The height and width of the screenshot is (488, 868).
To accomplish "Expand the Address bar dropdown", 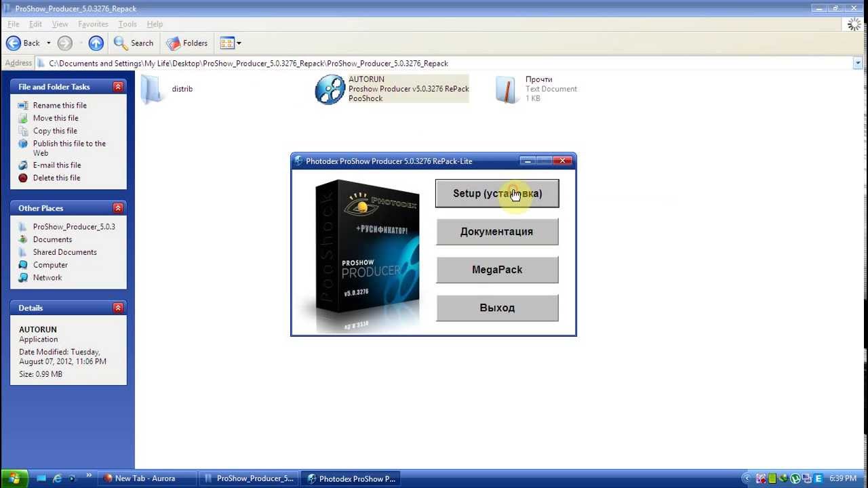I will [x=858, y=63].
